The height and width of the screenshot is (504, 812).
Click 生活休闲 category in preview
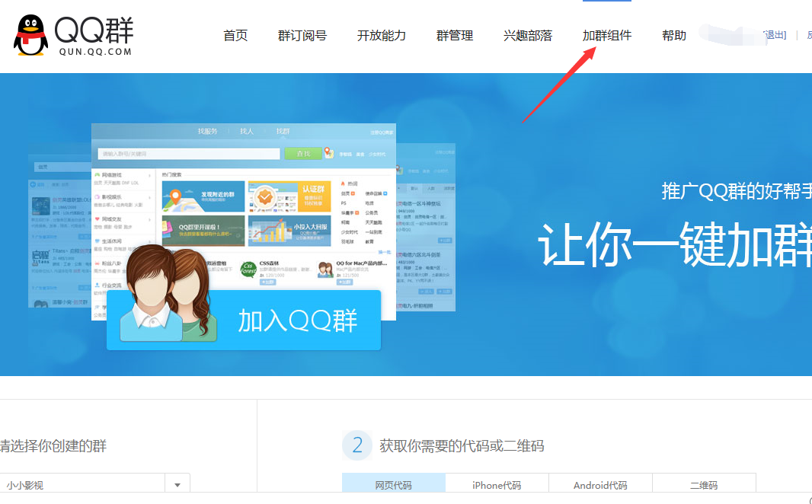click(x=111, y=241)
